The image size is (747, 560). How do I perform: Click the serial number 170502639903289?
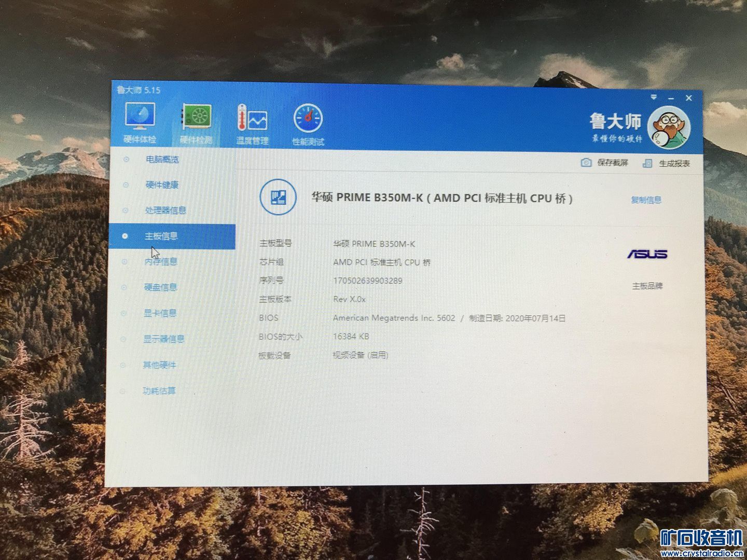pos(368,281)
